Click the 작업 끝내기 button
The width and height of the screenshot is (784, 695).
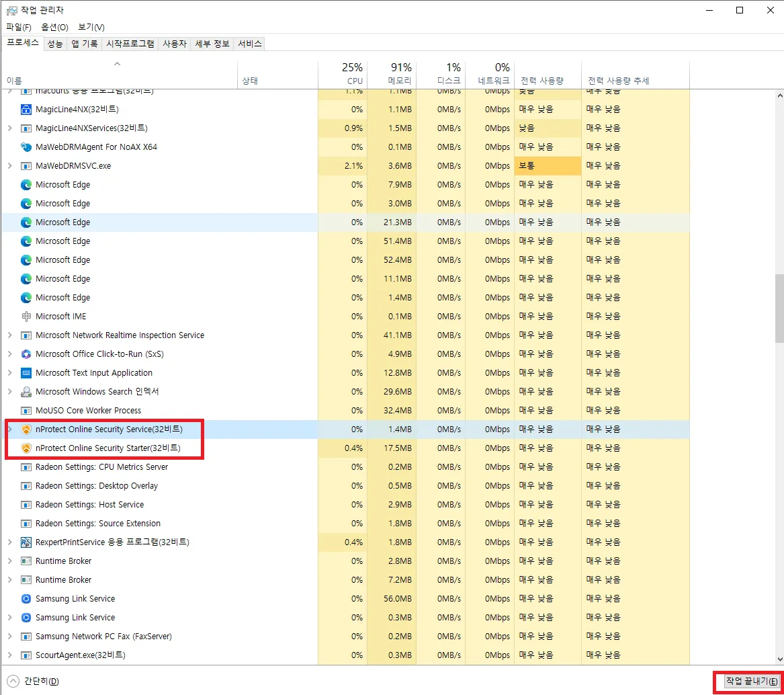pyautogui.click(x=752, y=681)
